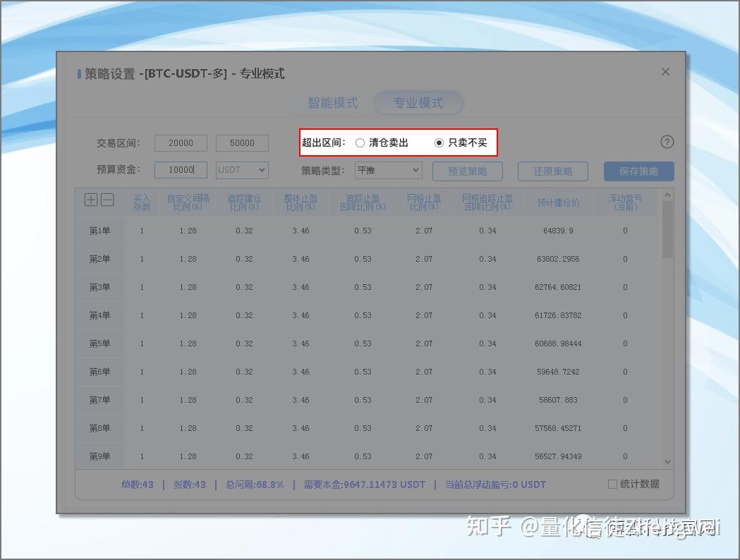Click the 网格追踪止盈回降比例 column header

(x=487, y=202)
